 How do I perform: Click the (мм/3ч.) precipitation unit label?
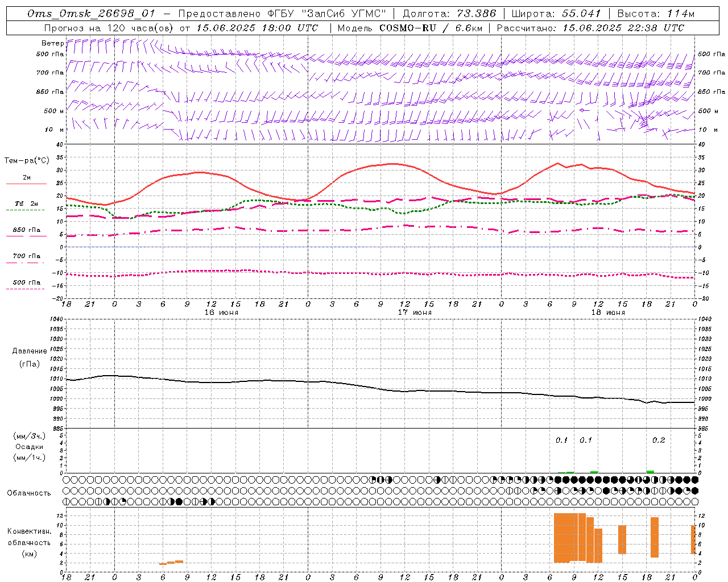pos(30,436)
